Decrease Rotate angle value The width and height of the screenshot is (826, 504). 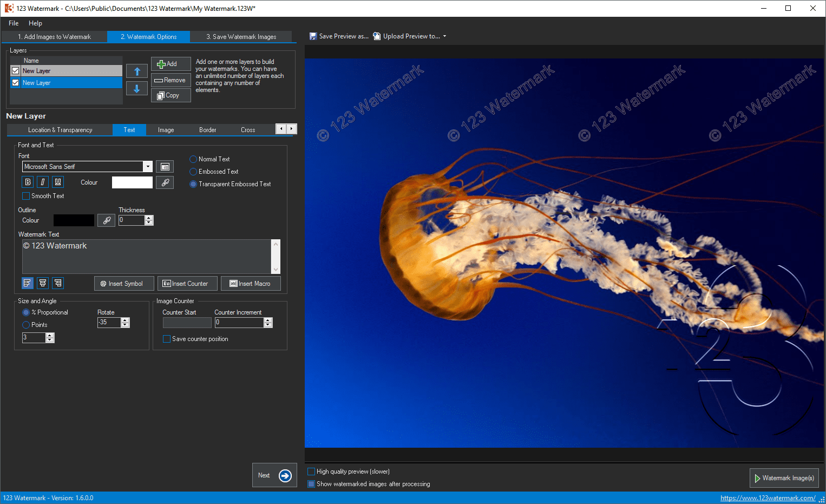[126, 325]
